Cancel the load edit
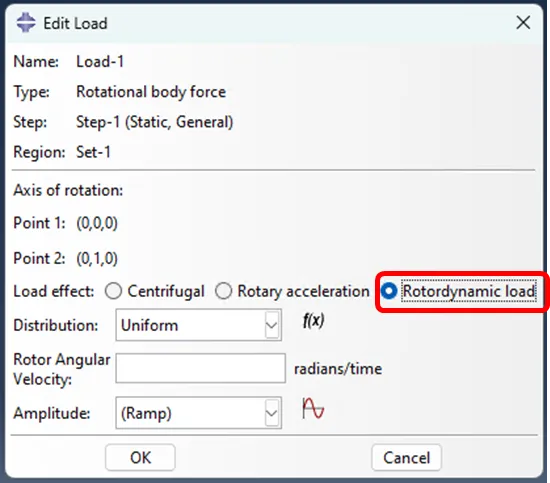 point(407,457)
